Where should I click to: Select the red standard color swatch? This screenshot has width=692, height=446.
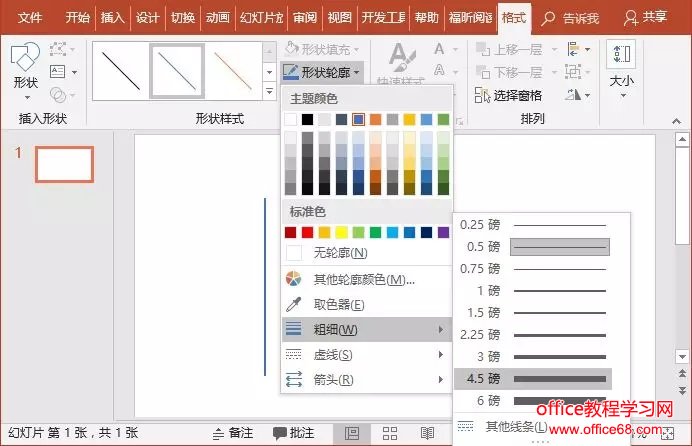pyautogui.click(x=308, y=232)
